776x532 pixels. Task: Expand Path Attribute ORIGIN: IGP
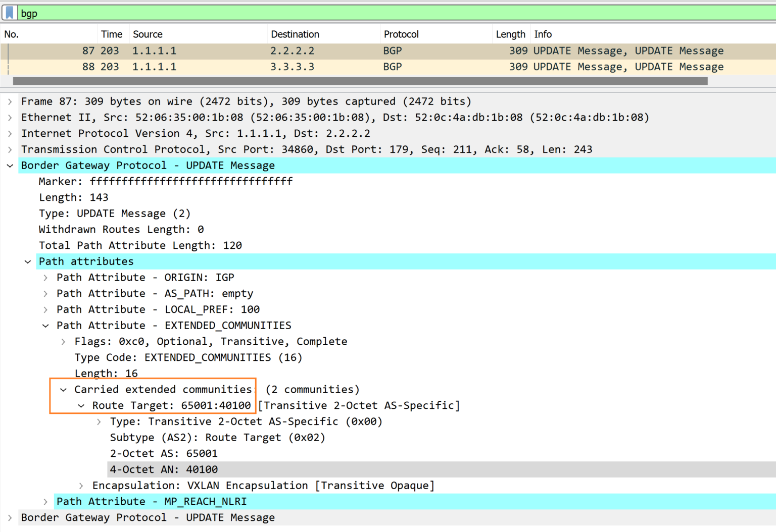coord(45,277)
